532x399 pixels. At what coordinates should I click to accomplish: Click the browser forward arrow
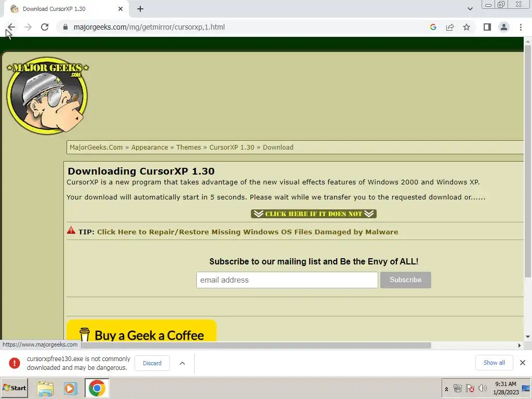(x=28, y=27)
